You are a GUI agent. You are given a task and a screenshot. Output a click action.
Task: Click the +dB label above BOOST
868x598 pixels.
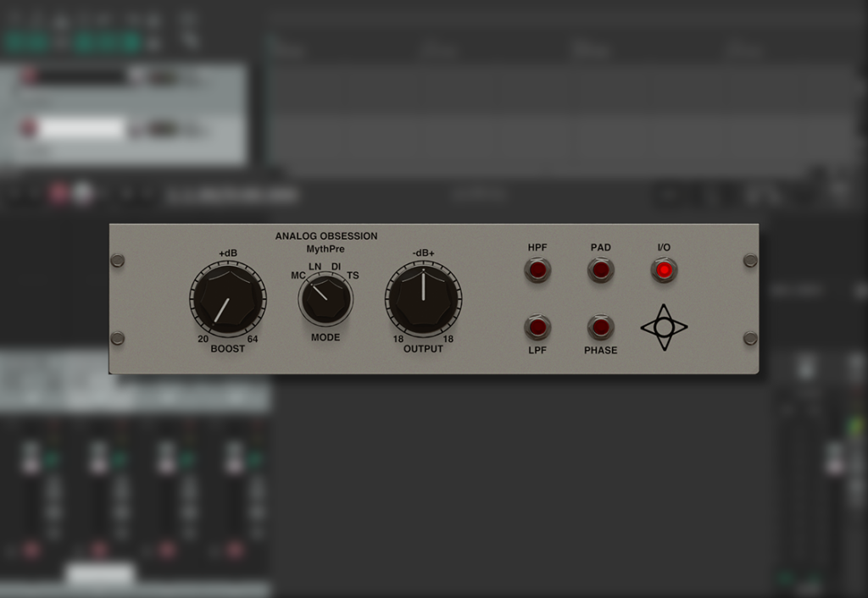(x=228, y=252)
